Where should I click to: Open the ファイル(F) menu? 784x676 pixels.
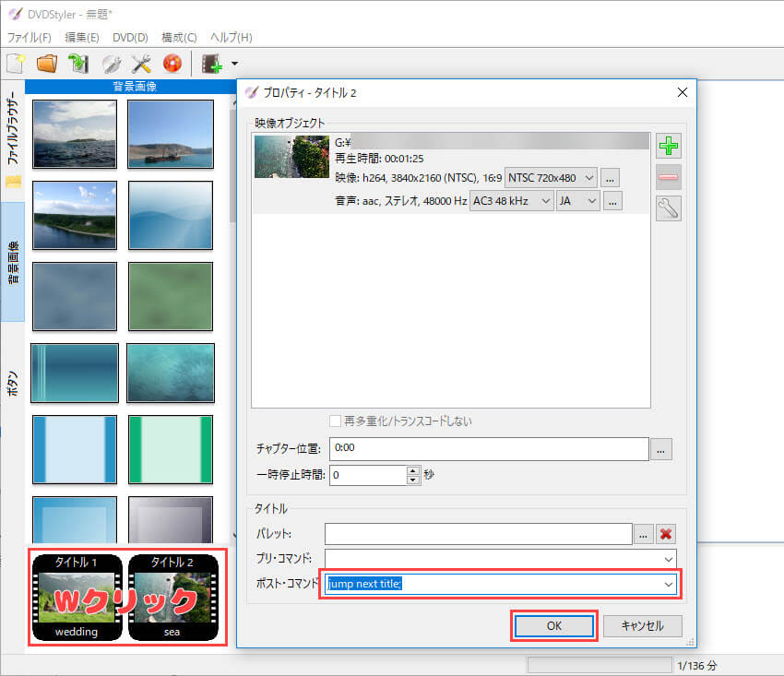pos(30,38)
